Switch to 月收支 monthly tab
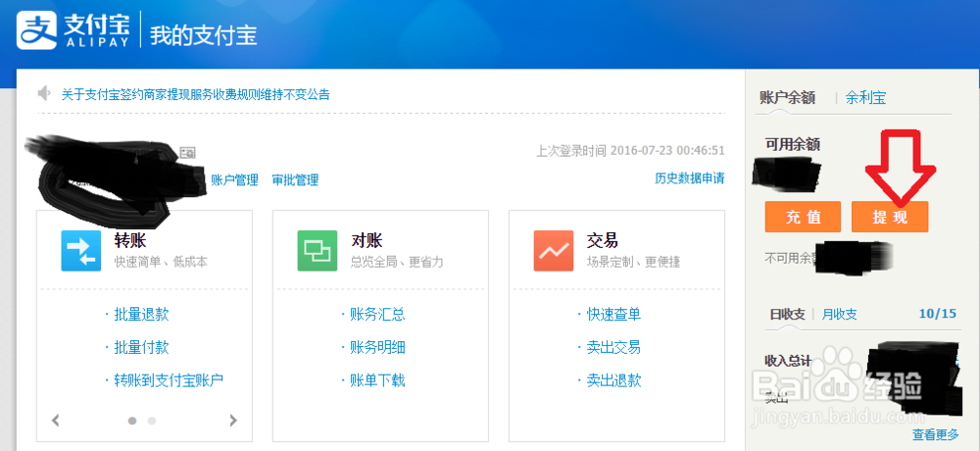 click(x=840, y=314)
